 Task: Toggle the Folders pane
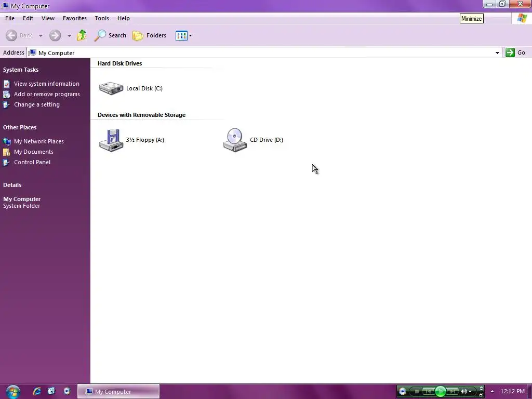pyautogui.click(x=149, y=35)
